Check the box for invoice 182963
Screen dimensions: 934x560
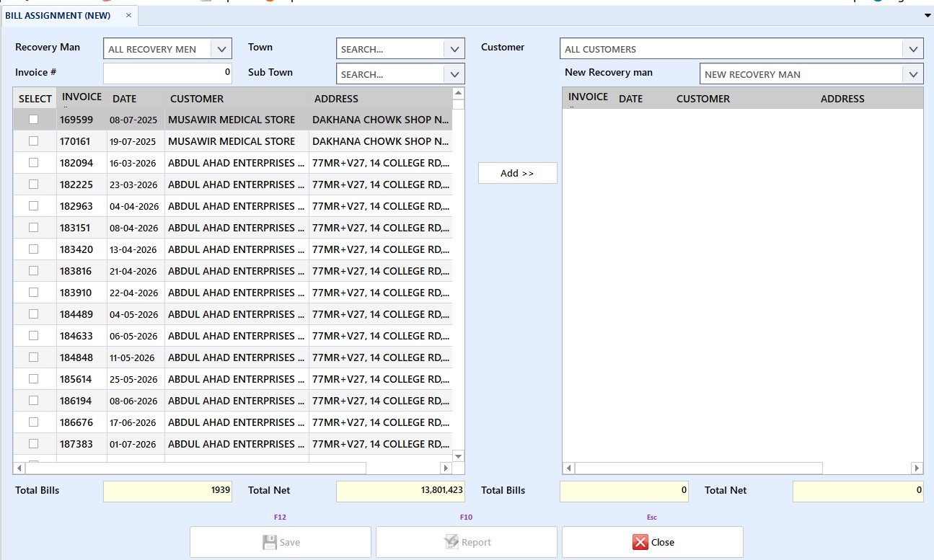click(33, 206)
